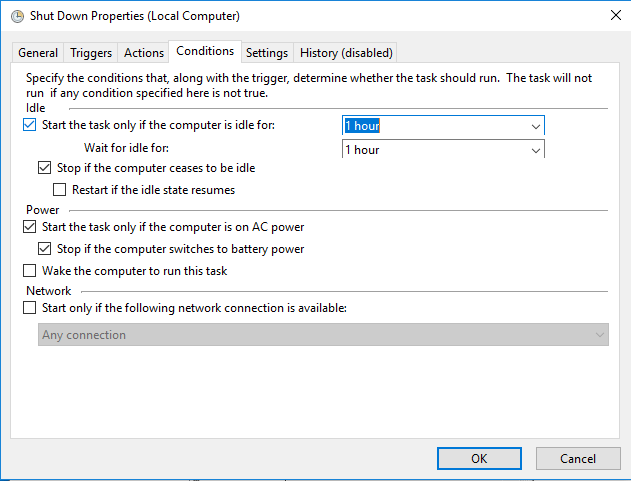
Task: Expand the idle duration dropdown arrow
Action: [535, 126]
